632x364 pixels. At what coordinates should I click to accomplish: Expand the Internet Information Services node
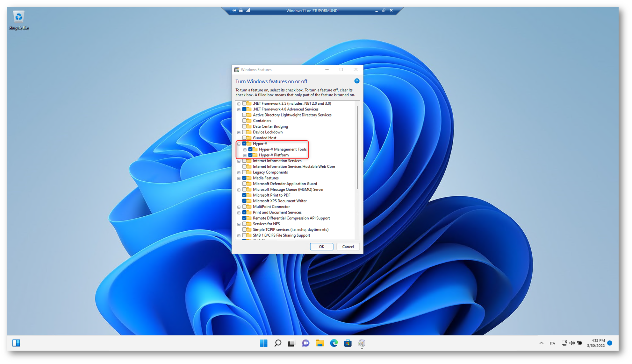click(x=239, y=161)
